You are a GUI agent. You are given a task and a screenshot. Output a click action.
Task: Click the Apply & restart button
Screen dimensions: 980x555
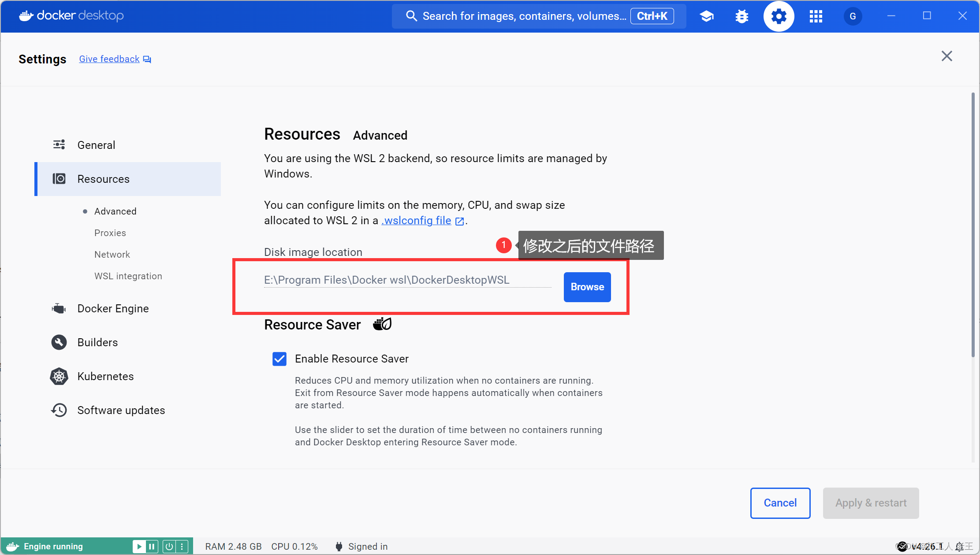pyautogui.click(x=871, y=503)
